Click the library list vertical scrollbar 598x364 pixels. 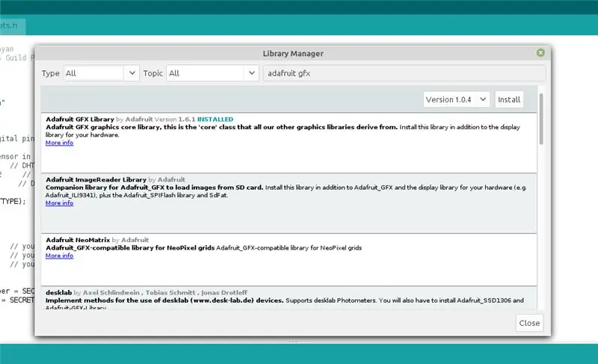541,119
